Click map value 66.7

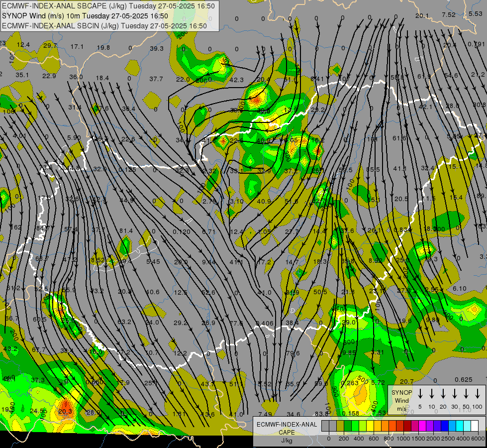12,319
